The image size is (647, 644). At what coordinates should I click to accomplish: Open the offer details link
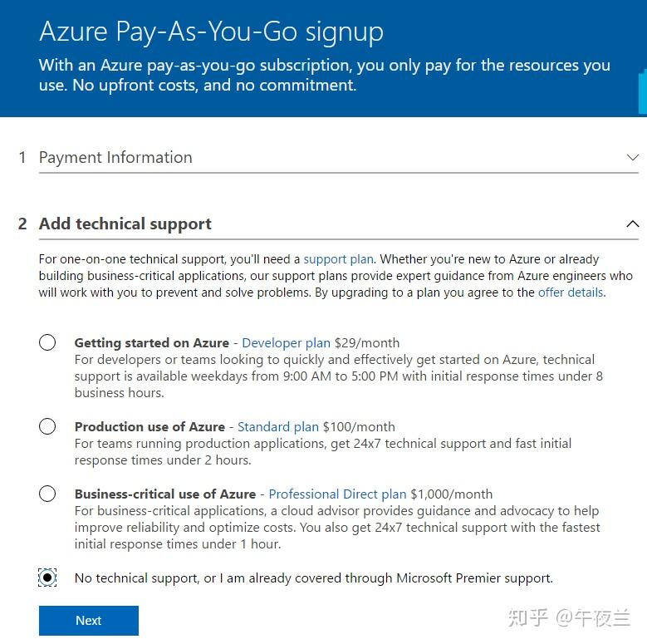571,293
